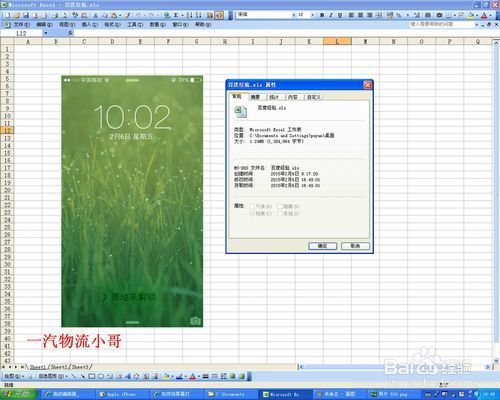Click the Start button on taskbar
The height and width of the screenshot is (400, 500).
(x=18, y=394)
